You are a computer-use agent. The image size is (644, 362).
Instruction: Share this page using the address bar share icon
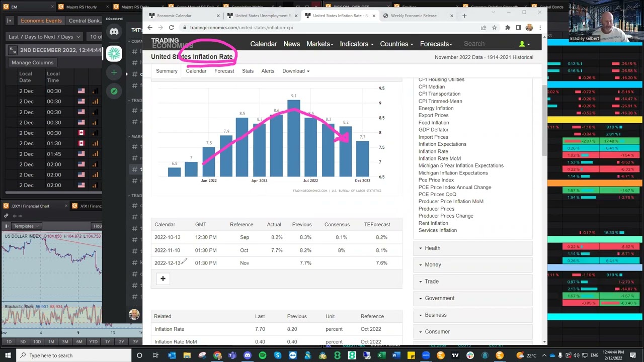coord(484,28)
